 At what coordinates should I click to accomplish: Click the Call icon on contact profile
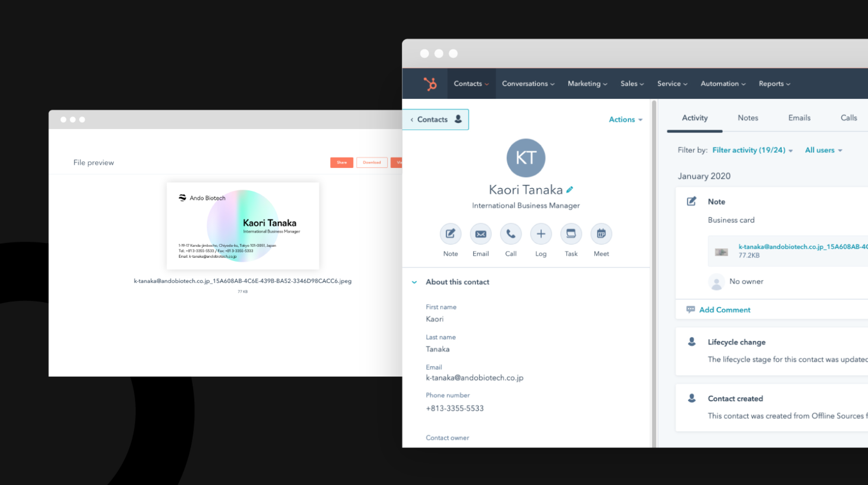click(x=510, y=233)
